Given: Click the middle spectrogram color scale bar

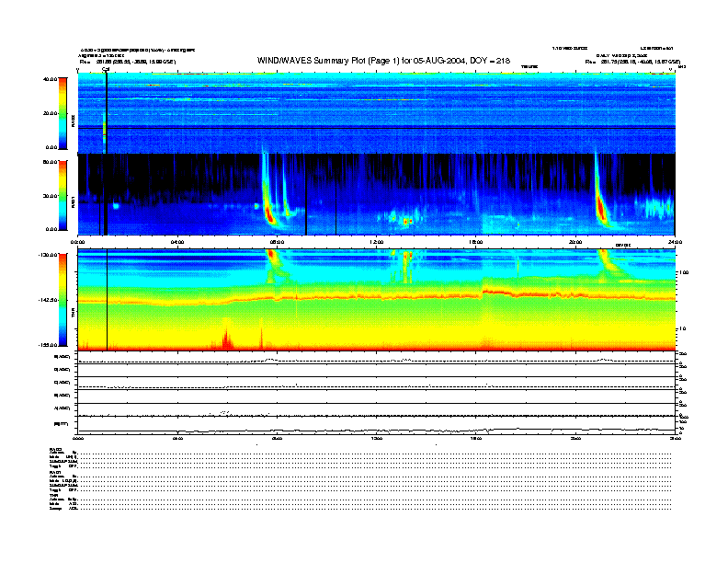Looking at the screenshot, I should point(62,194).
